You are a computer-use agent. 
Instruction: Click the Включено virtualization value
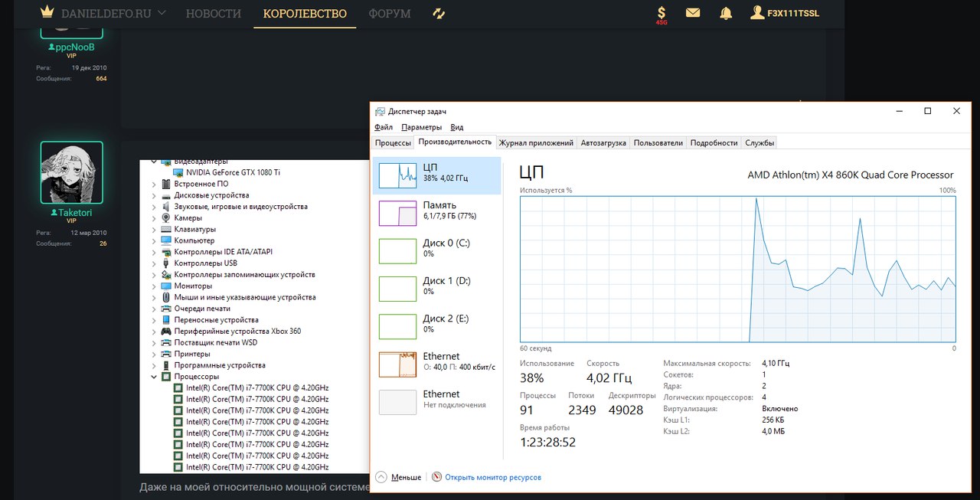780,409
